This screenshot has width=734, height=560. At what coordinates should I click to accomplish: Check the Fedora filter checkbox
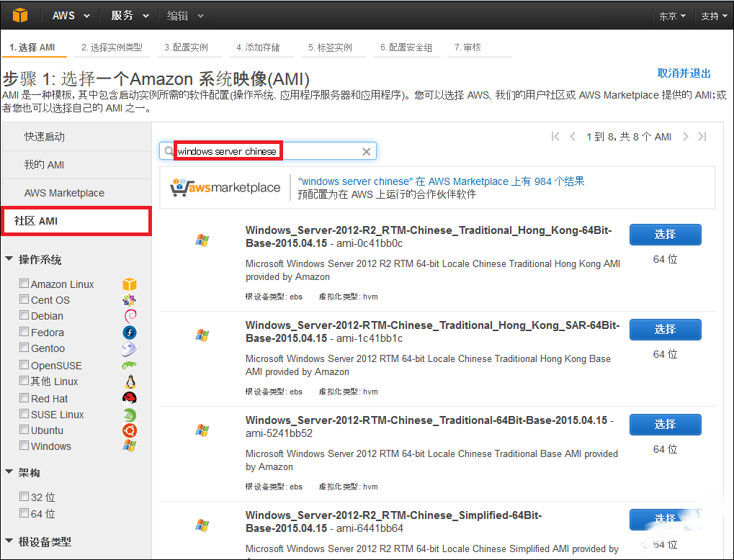coord(24,331)
